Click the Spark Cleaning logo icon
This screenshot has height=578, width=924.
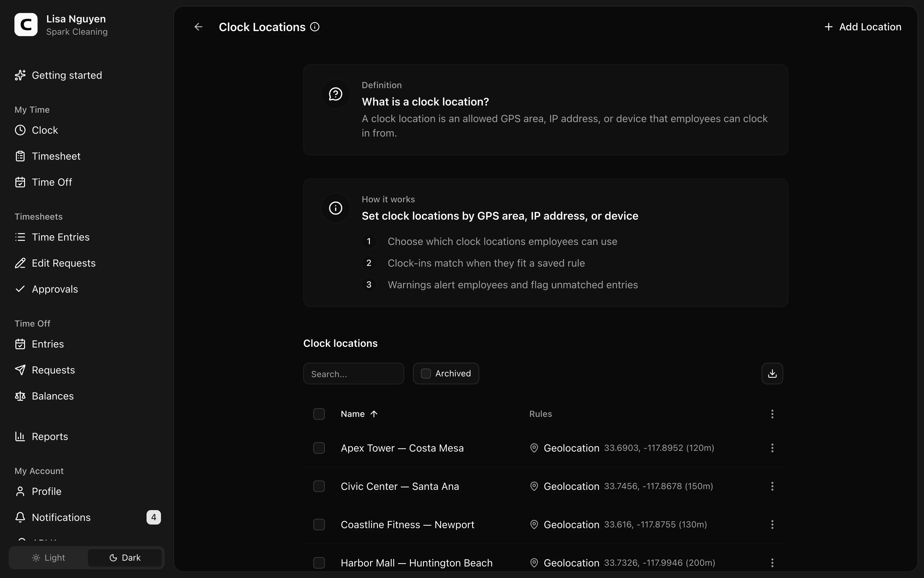click(x=26, y=25)
